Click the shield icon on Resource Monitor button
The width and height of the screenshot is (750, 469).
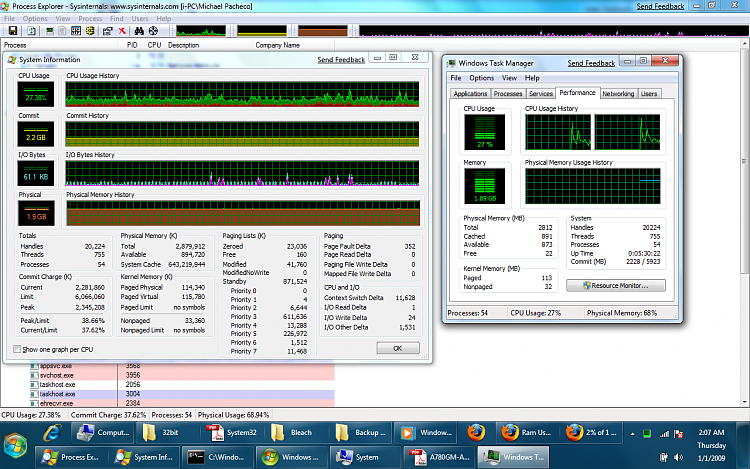click(x=586, y=285)
